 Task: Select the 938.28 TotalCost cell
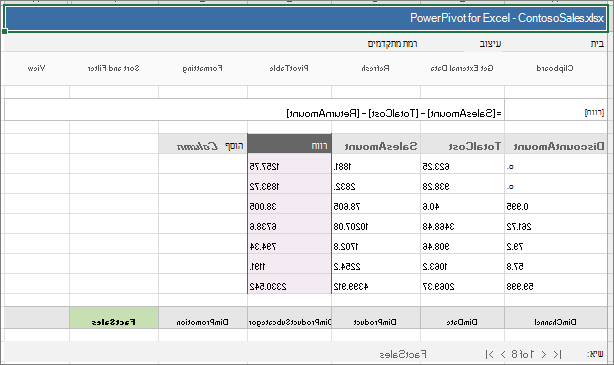[x=462, y=184]
